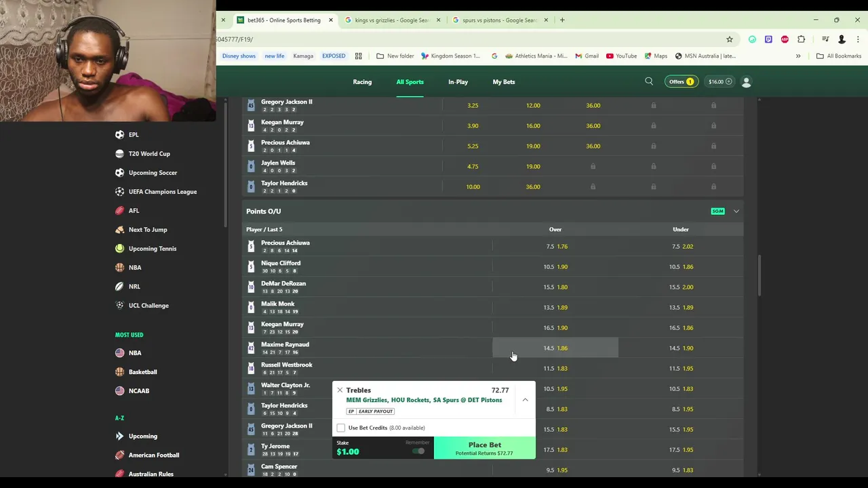Open the My Bets tab
The image size is (868, 488).
(504, 82)
